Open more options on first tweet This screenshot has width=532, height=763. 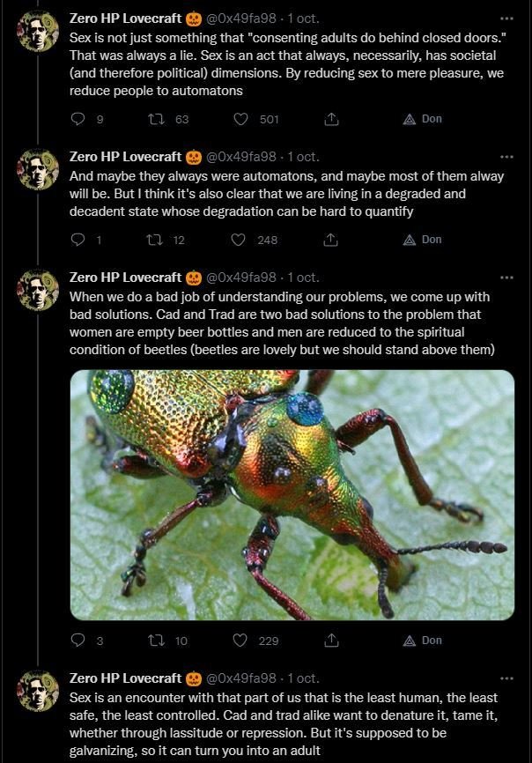(x=506, y=19)
